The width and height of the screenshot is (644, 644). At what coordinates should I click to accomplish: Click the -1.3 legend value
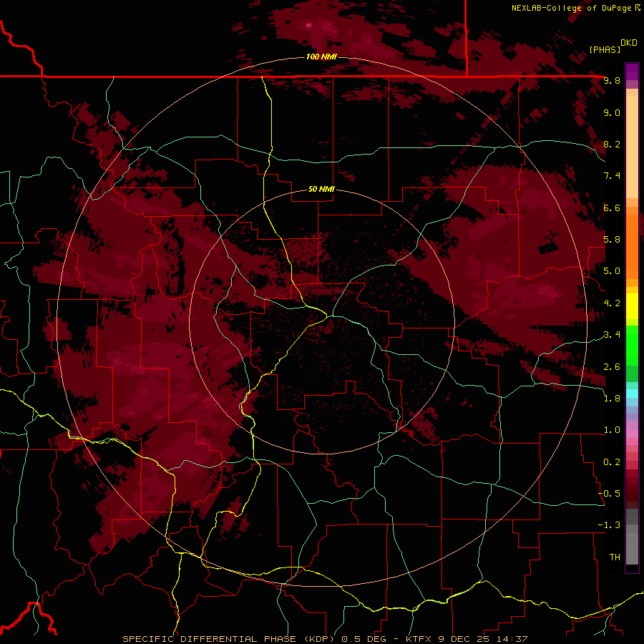(x=610, y=525)
